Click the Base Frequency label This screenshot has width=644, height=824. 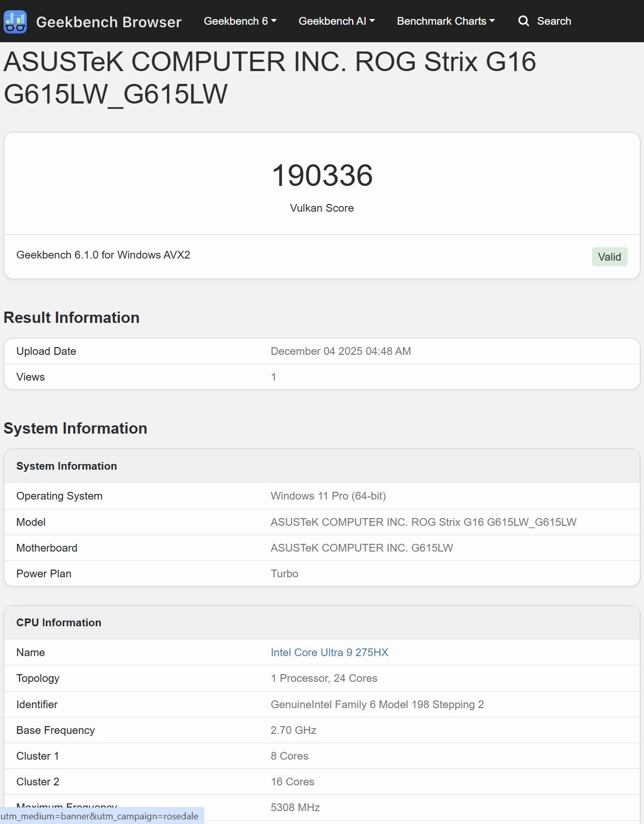coord(56,730)
